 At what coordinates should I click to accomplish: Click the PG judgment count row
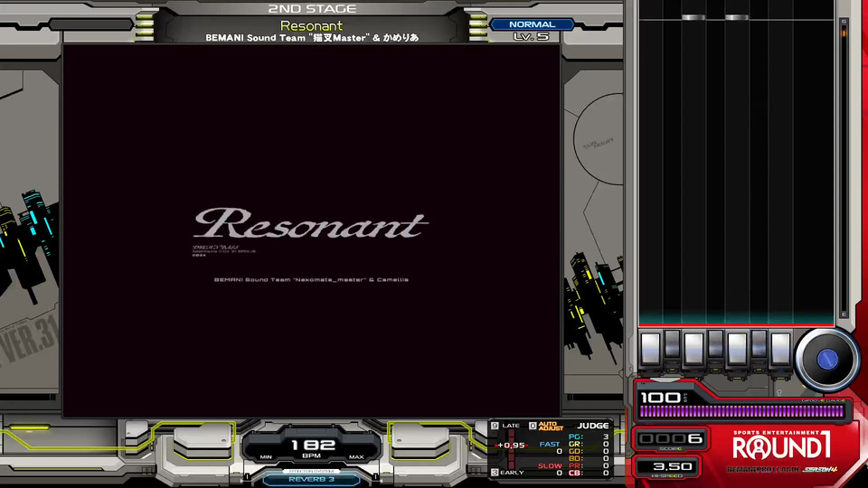pyautogui.click(x=589, y=436)
